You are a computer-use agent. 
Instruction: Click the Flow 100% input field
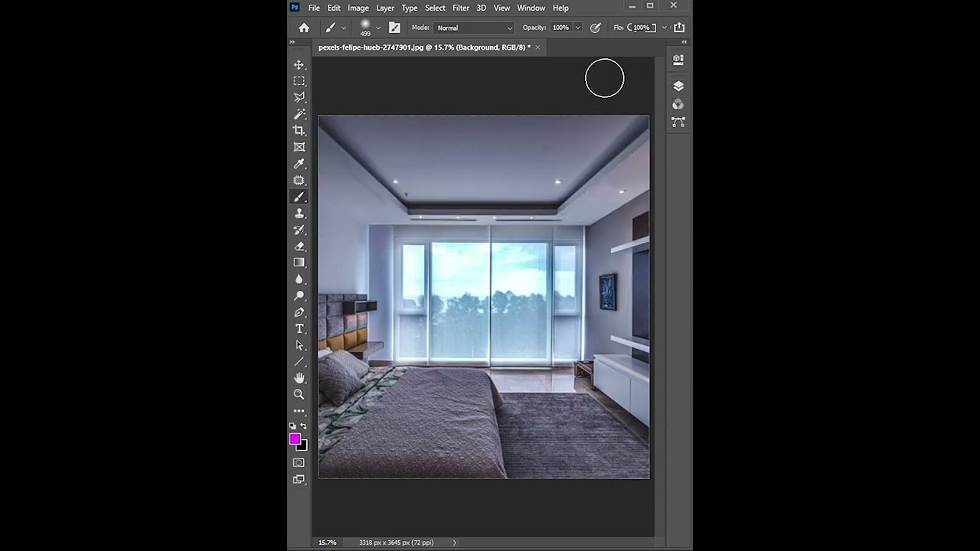(x=642, y=28)
